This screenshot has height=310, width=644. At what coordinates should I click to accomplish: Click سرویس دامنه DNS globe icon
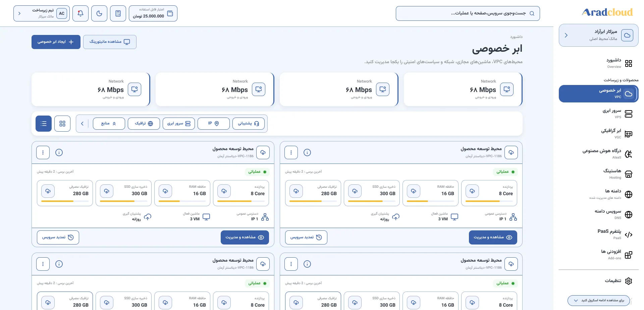coord(629,215)
